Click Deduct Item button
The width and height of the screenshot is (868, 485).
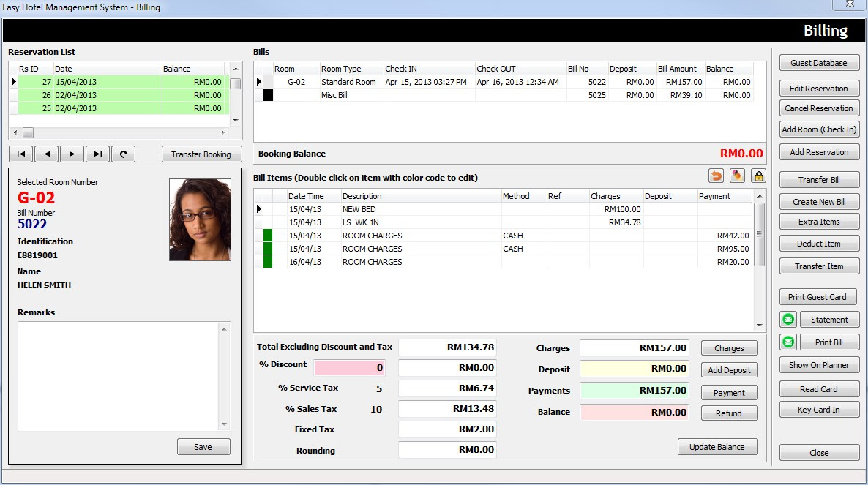coord(819,244)
